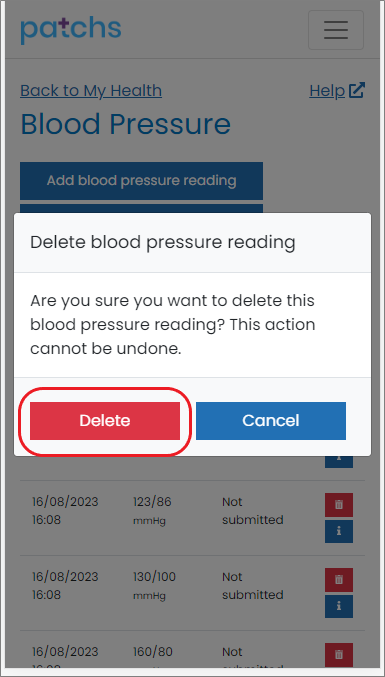Confirm with the red Delete button
The height and width of the screenshot is (677, 385).
point(105,421)
